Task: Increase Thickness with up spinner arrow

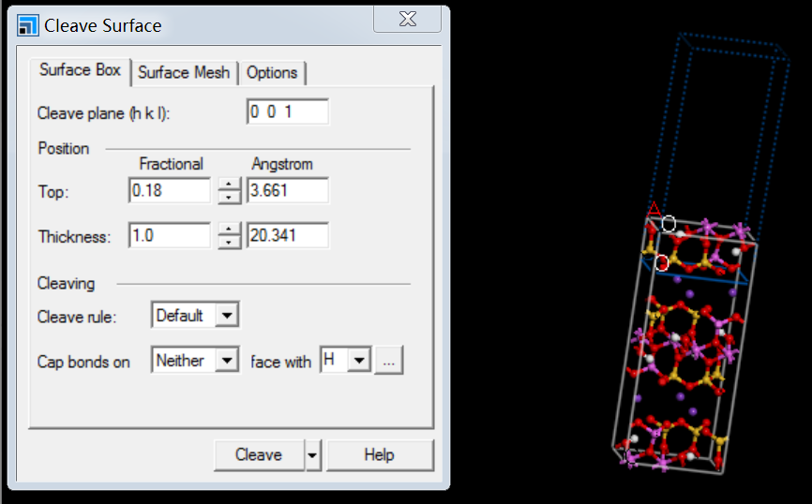Action: 229,230
